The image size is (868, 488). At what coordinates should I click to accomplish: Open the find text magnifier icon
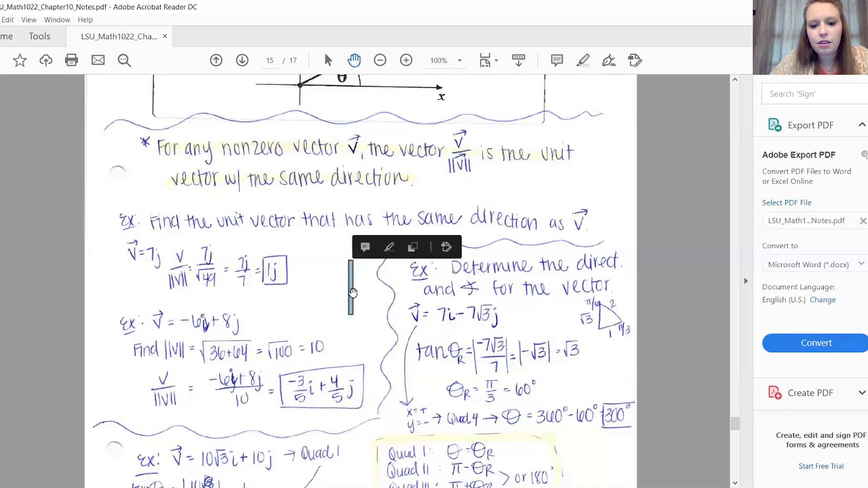coord(124,60)
